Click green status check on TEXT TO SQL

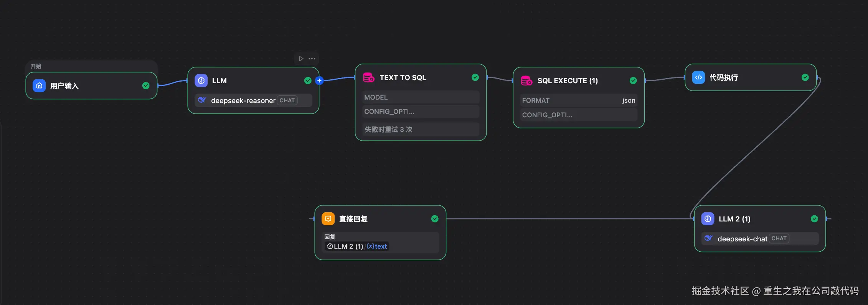pos(475,77)
